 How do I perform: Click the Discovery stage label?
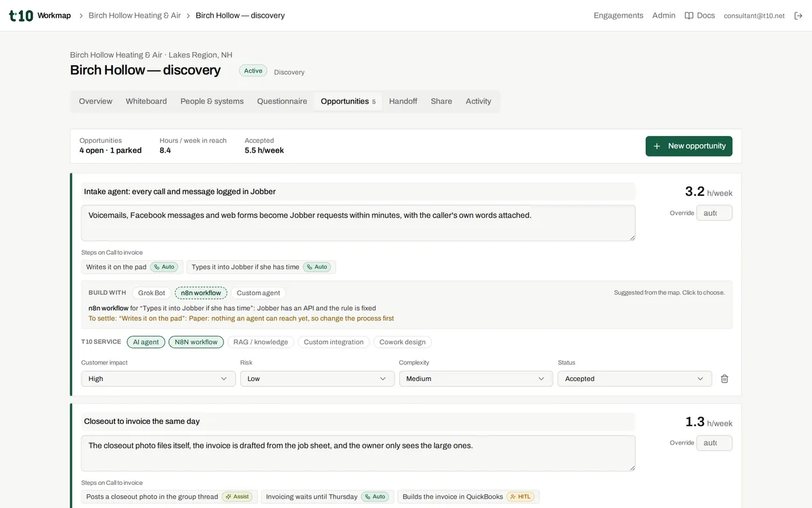point(289,72)
